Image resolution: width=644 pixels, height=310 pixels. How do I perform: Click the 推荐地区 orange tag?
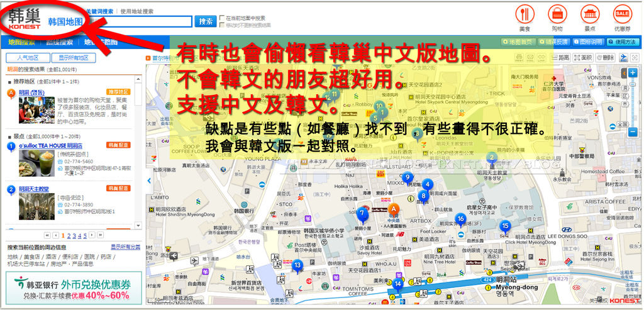pyautogui.click(x=118, y=92)
